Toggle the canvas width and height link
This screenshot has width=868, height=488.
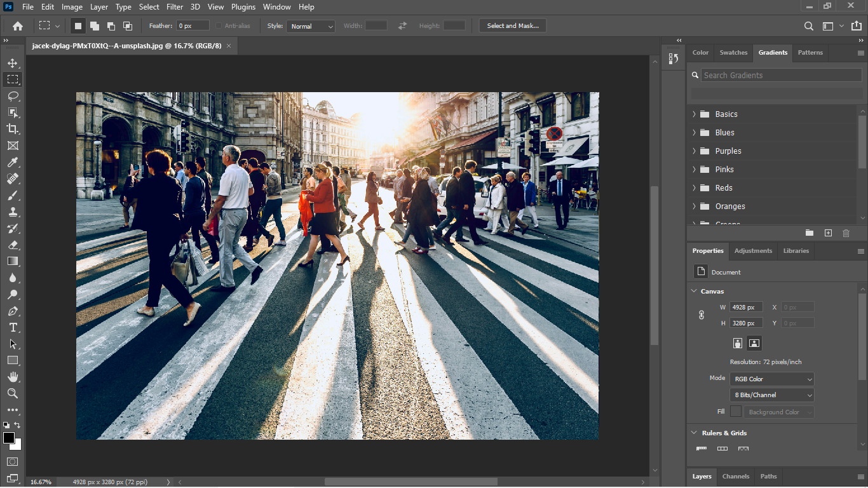click(x=701, y=315)
